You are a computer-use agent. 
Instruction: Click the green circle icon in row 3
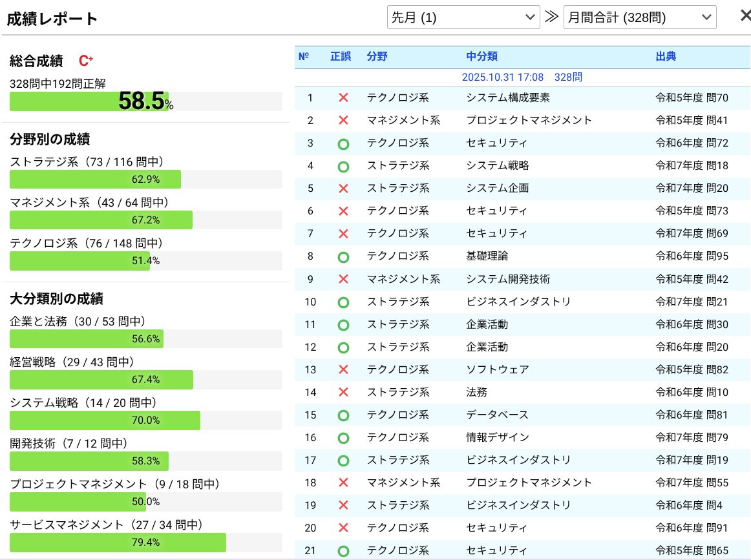pos(343,143)
